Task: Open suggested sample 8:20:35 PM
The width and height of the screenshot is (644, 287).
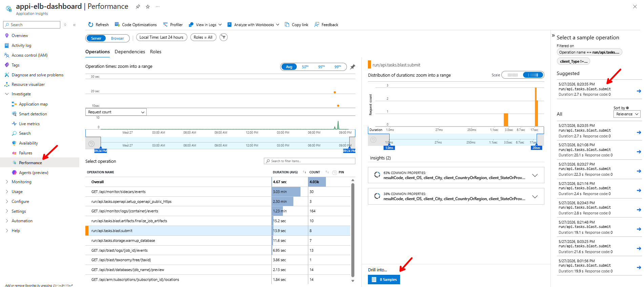Action: click(599, 89)
